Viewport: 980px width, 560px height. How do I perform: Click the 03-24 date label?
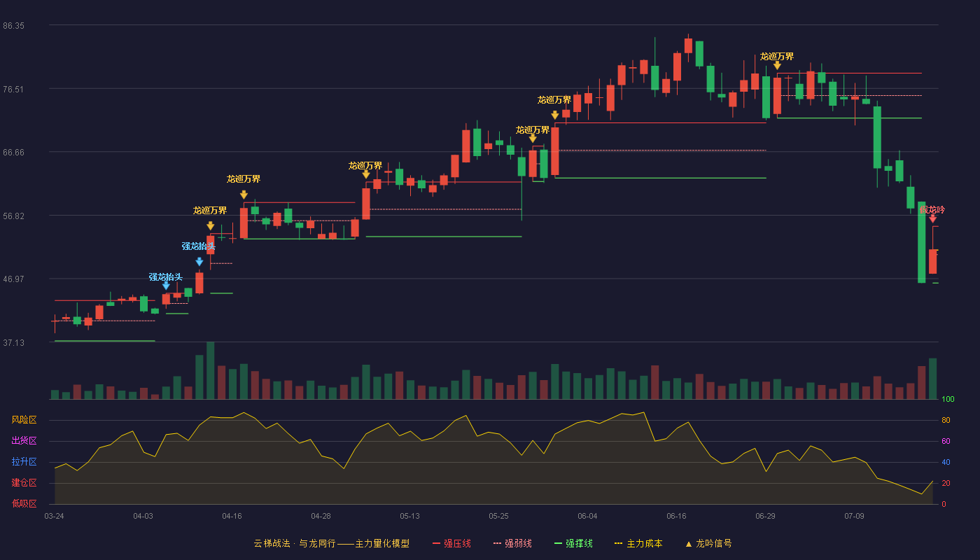(54, 516)
